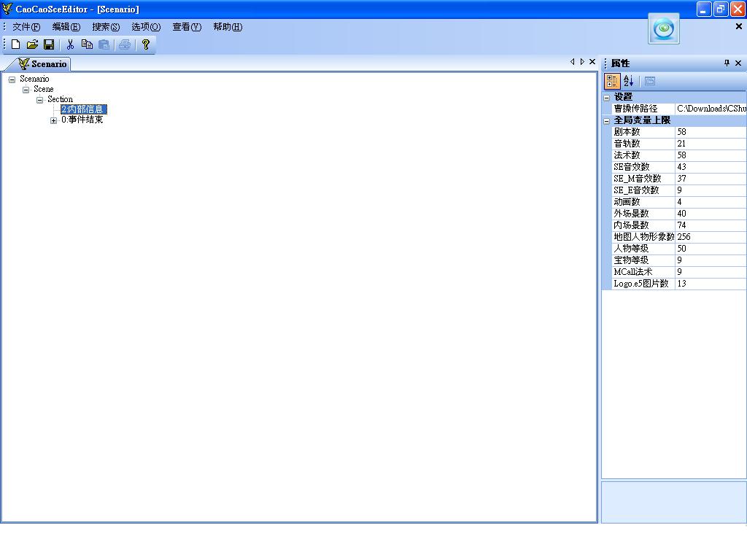This screenshot has width=747, height=560.
Task: Click the Open folder toolbar icon
Action: coord(32,44)
